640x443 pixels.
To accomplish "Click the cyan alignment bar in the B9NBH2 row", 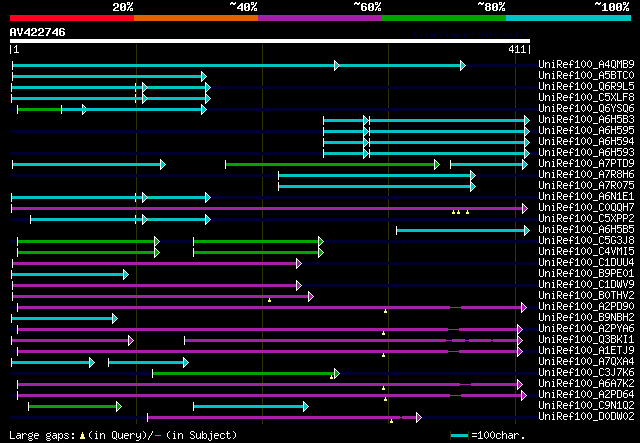I will click(64, 319).
